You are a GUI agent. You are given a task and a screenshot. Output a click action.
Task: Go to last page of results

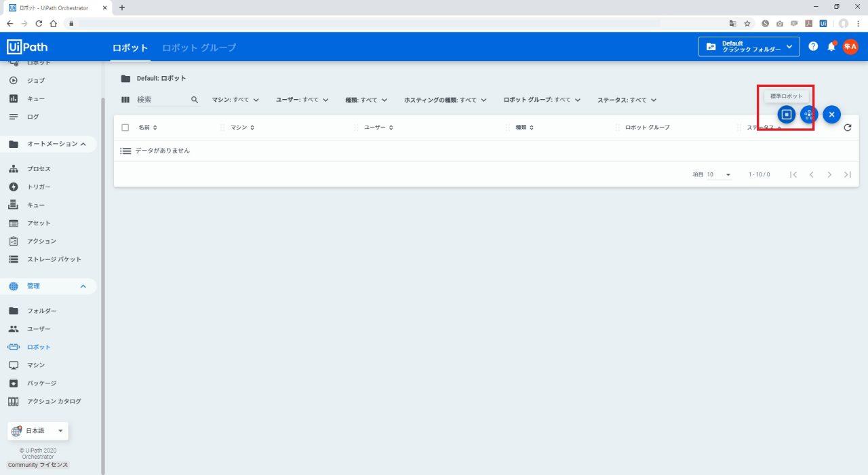coord(848,174)
